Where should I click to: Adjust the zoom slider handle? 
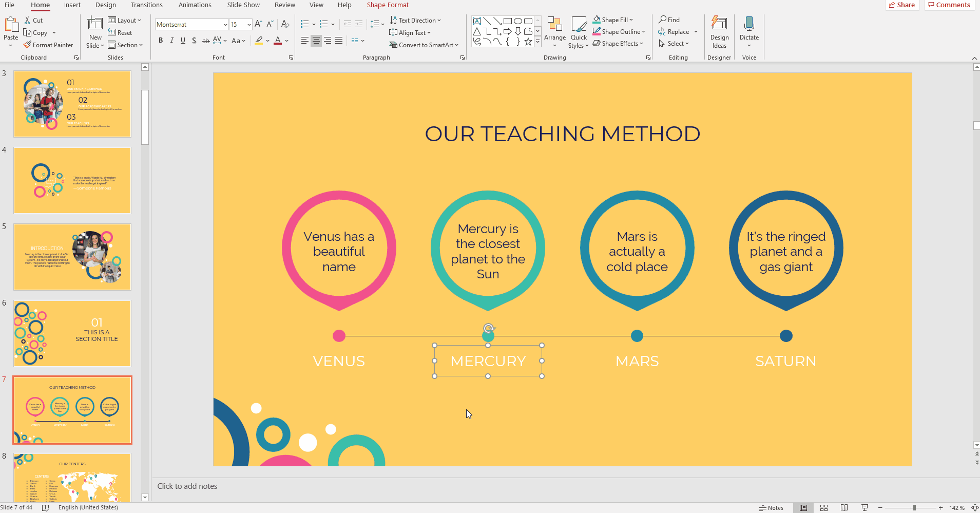(x=914, y=508)
